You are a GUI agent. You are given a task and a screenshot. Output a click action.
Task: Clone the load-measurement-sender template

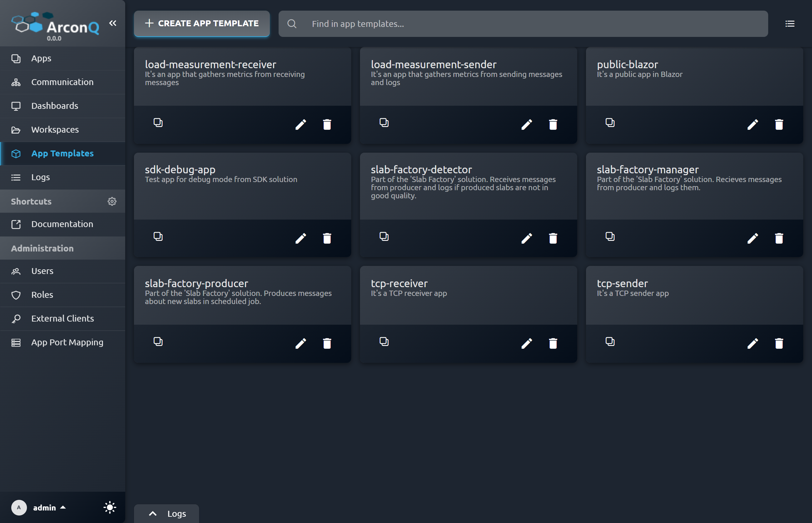click(x=384, y=122)
